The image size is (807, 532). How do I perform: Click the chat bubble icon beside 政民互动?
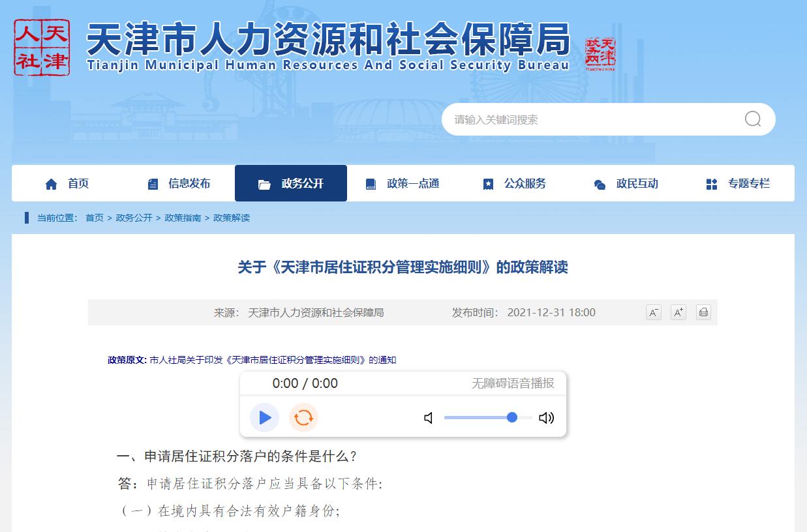coord(600,185)
